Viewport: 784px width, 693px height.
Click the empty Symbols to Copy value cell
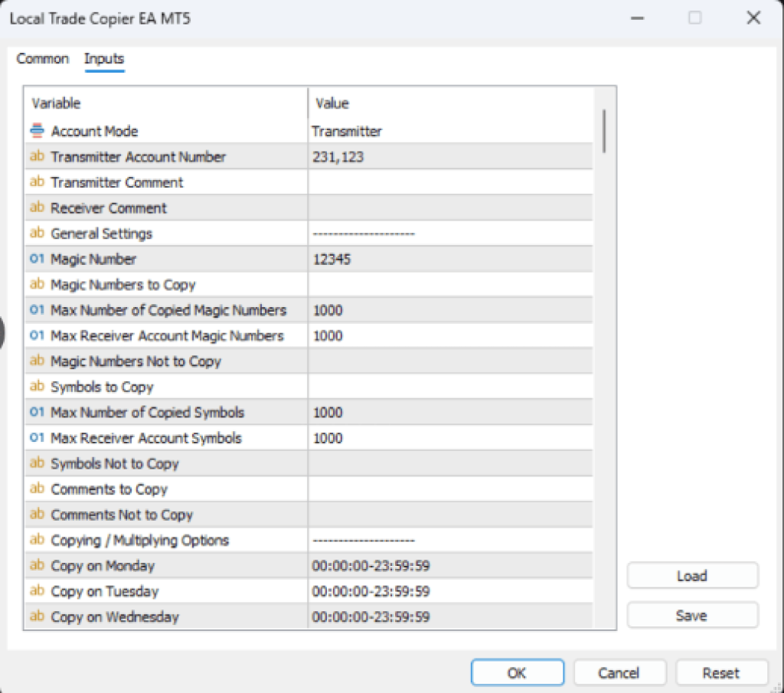coord(450,387)
